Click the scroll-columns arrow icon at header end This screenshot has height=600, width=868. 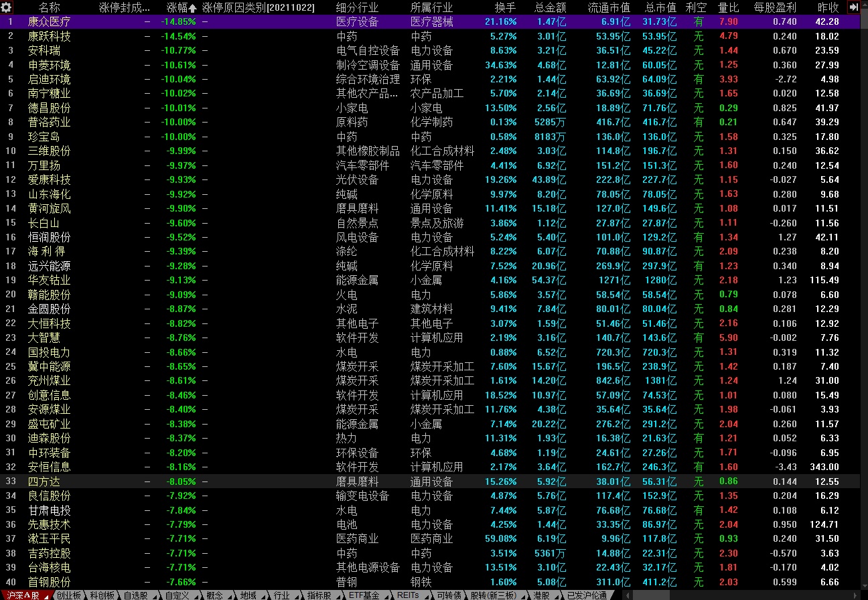pos(853,7)
